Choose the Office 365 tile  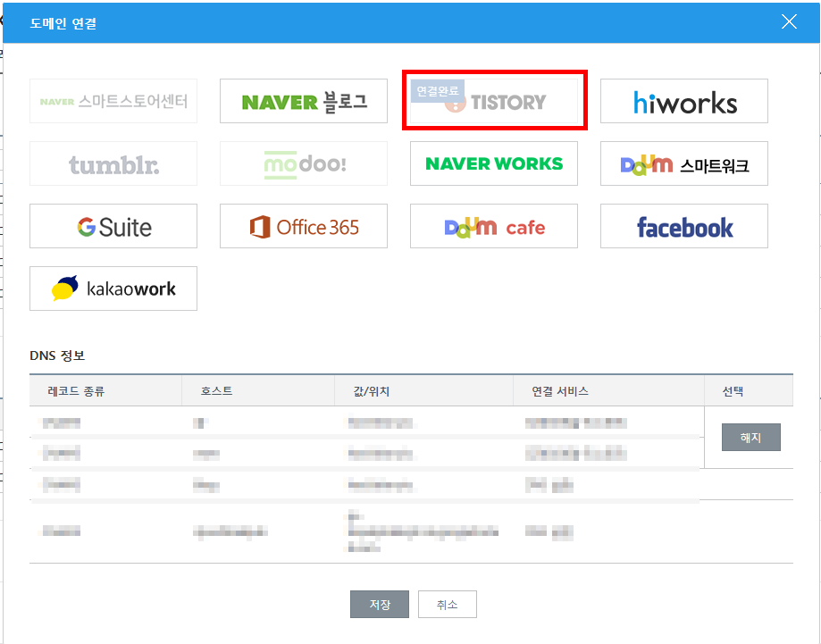[x=304, y=226]
